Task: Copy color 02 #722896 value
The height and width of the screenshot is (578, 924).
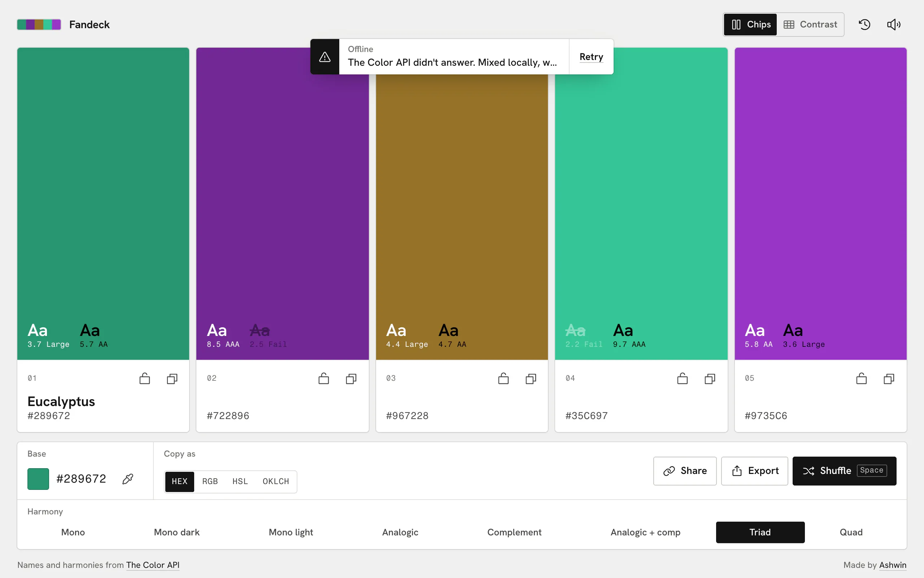Action: click(x=351, y=379)
